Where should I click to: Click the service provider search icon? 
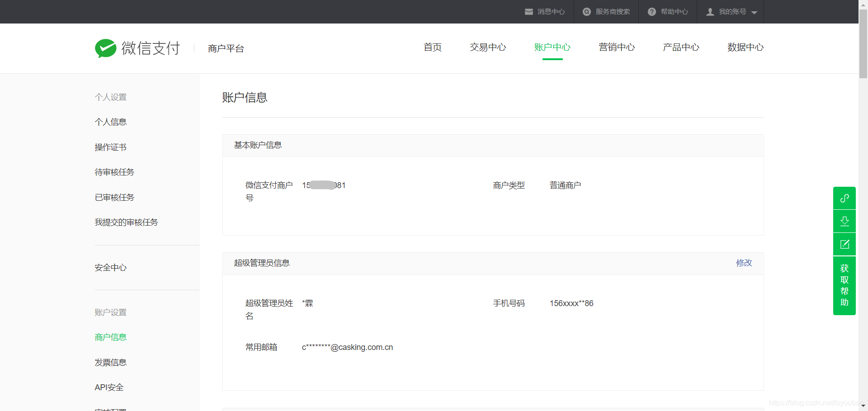point(587,12)
